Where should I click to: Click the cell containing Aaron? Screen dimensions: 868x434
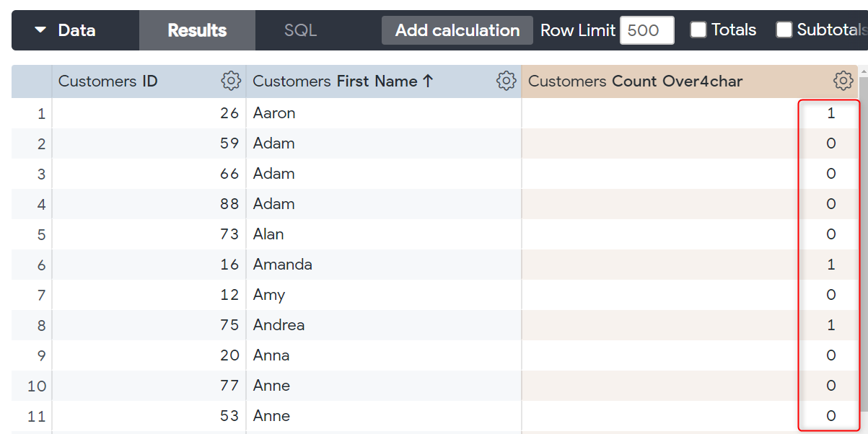[273, 112]
